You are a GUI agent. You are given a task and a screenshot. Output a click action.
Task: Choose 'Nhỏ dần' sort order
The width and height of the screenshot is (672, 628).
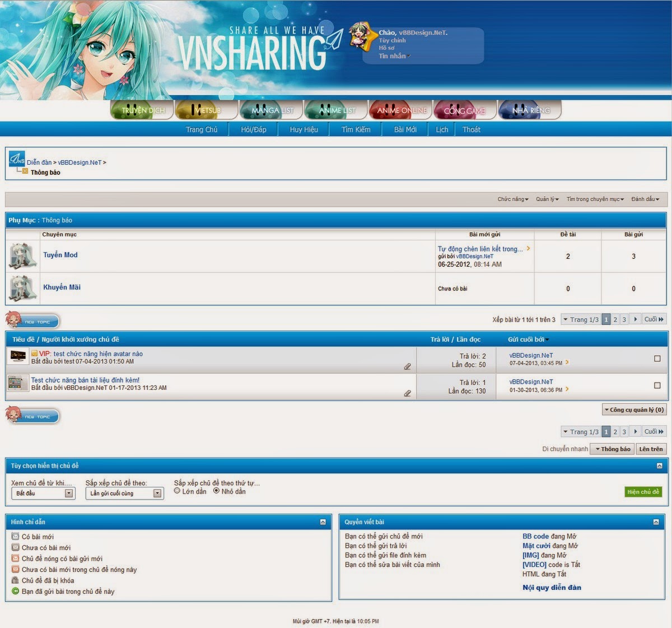tap(216, 491)
